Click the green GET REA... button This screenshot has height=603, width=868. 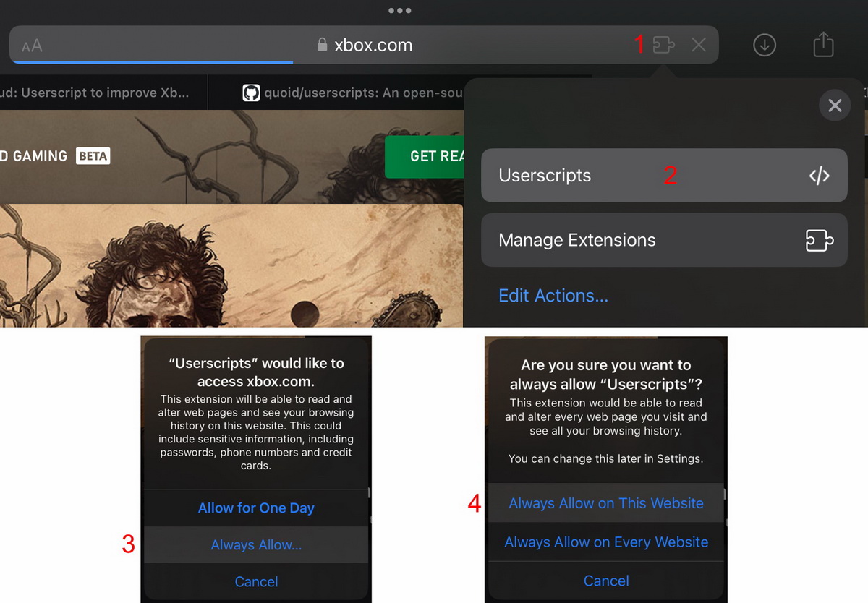point(424,156)
